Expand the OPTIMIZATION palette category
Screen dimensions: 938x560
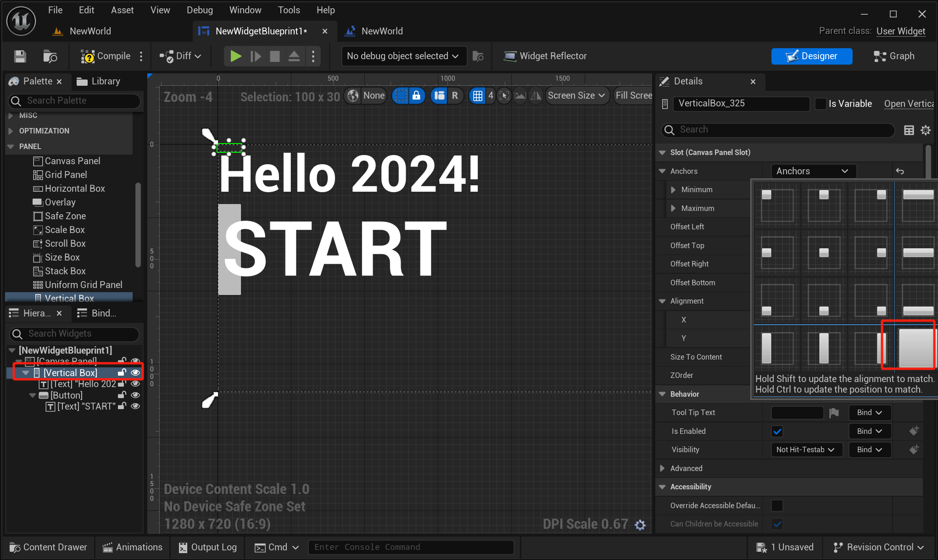[x=11, y=131]
